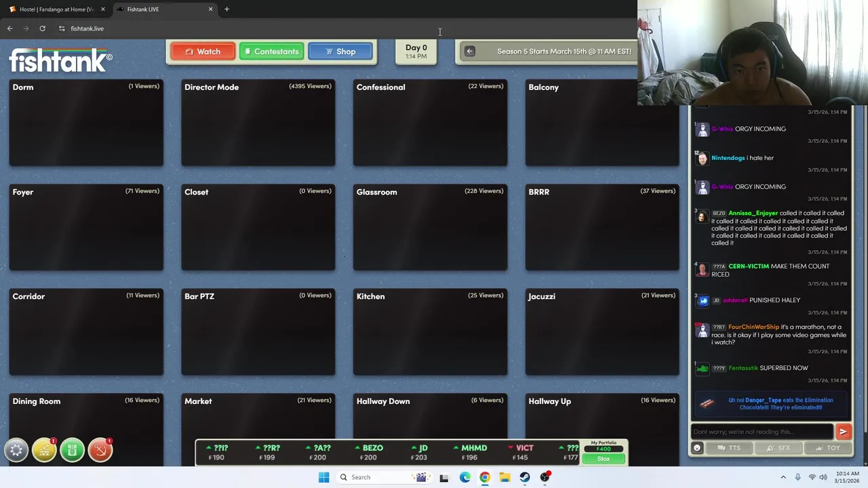Open the Jacuzzi camera feed
The image size is (868, 488).
point(602,332)
